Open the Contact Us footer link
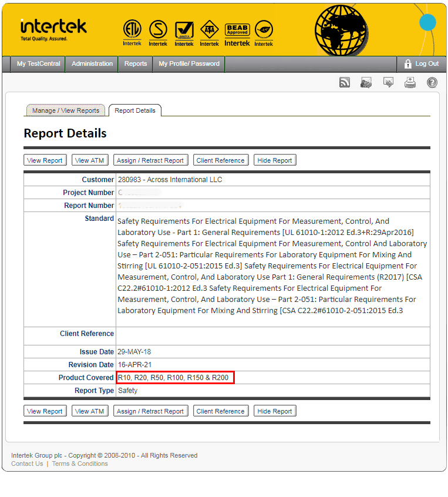Image resolution: width=448 pixels, height=497 pixels. (27, 464)
